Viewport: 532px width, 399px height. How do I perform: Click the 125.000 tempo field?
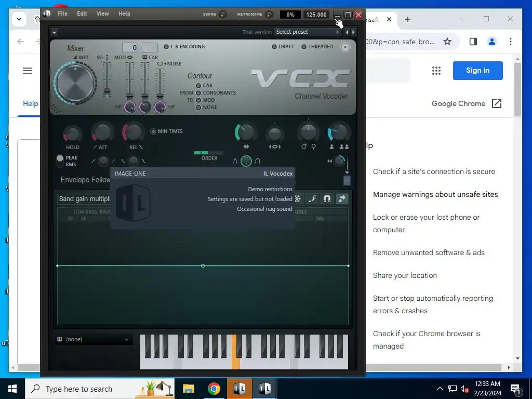pyautogui.click(x=316, y=15)
